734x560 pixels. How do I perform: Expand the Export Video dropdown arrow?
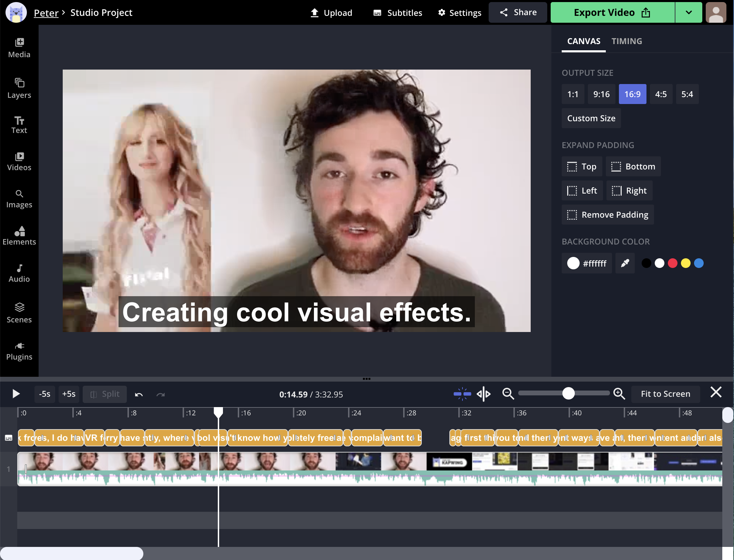[688, 13]
